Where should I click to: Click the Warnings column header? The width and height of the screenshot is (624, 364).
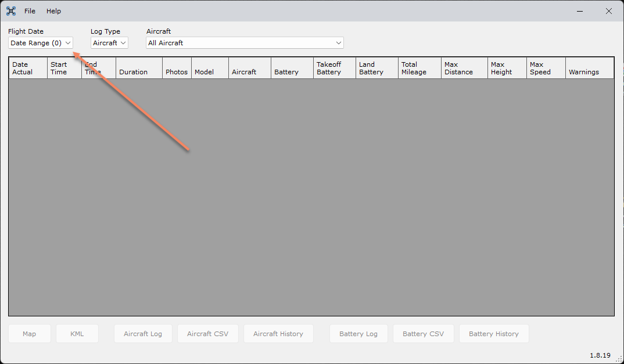[589, 68]
